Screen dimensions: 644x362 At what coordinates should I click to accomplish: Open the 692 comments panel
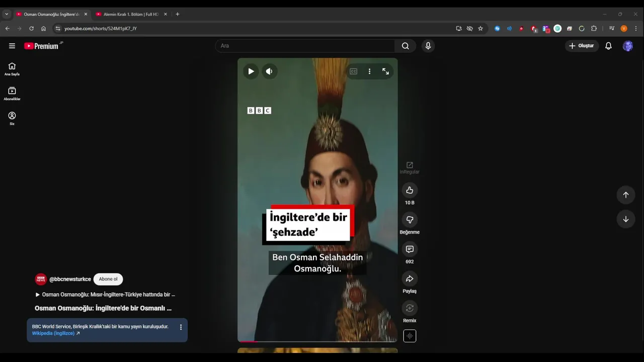click(x=410, y=249)
